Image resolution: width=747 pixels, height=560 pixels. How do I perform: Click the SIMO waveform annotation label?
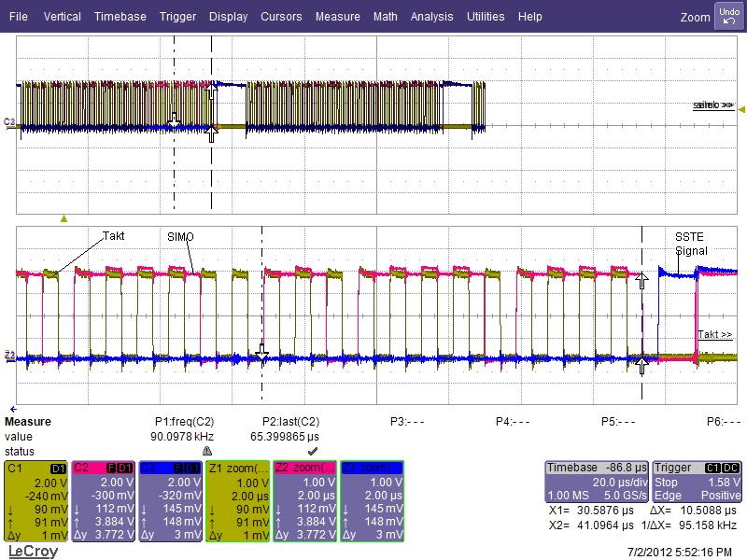pos(180,237)
